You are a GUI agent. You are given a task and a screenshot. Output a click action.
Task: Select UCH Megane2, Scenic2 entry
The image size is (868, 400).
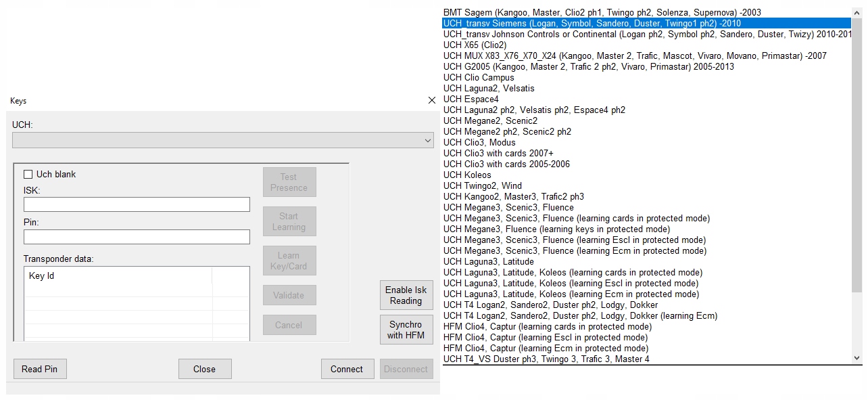pyautogui.click(x=647, y=120)
